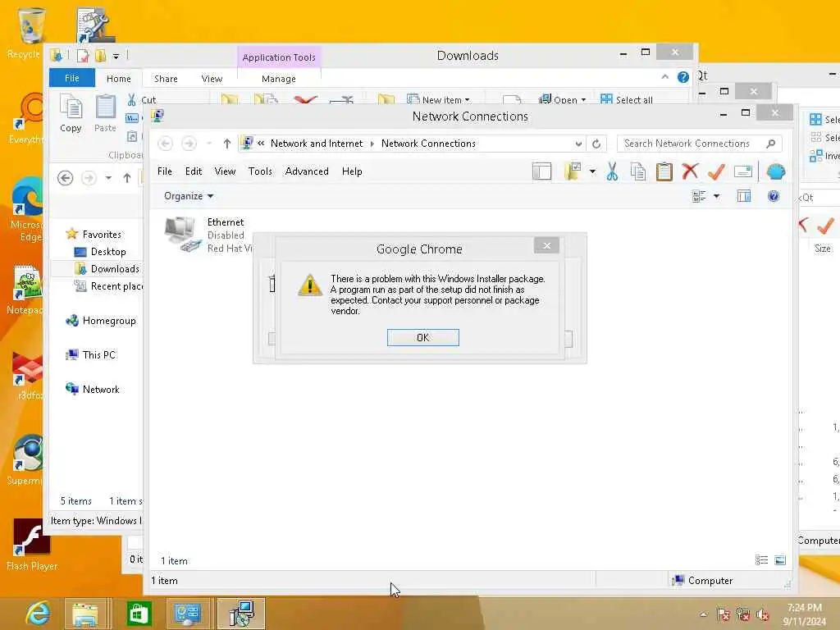Click the blue shell icon in Network Connections toolbar
840x630 pixels.
(776, 171)
